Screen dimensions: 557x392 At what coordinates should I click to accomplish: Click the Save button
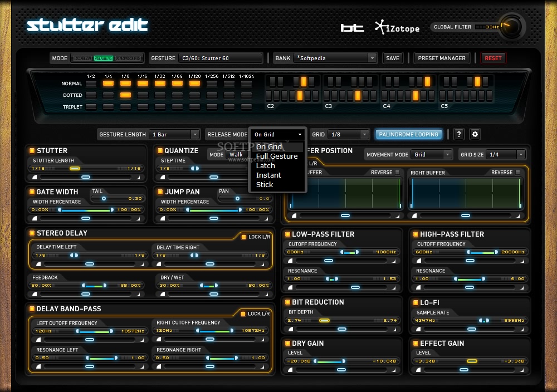(x=393, y=58)
